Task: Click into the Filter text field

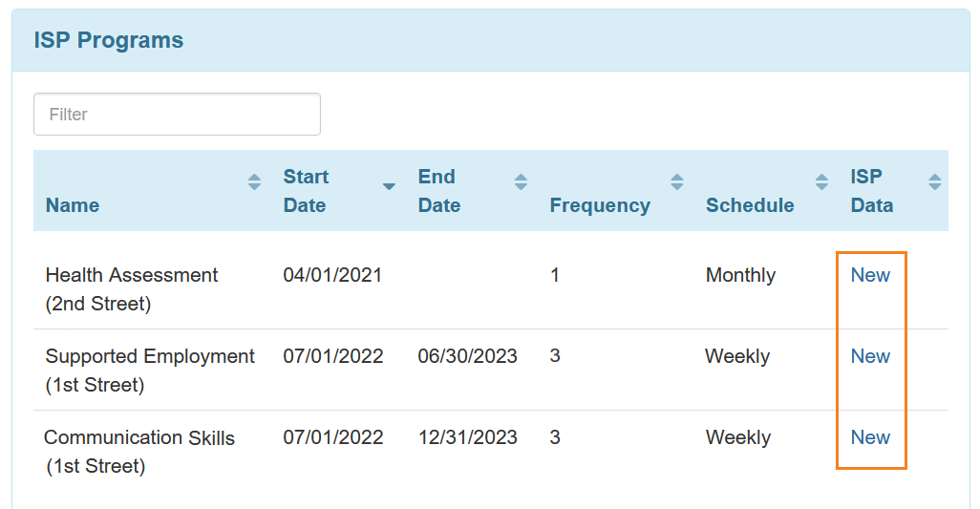Action: pyautogui.click(x=177, y=114)
